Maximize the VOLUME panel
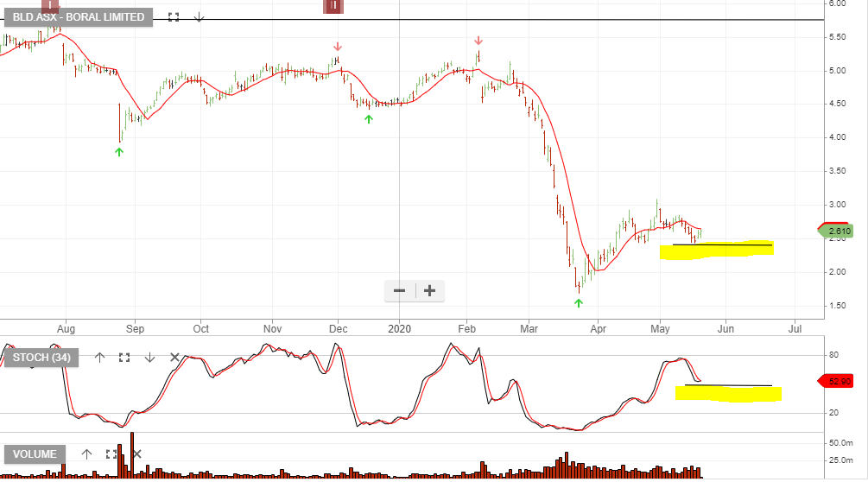 (x=111, y=454)
